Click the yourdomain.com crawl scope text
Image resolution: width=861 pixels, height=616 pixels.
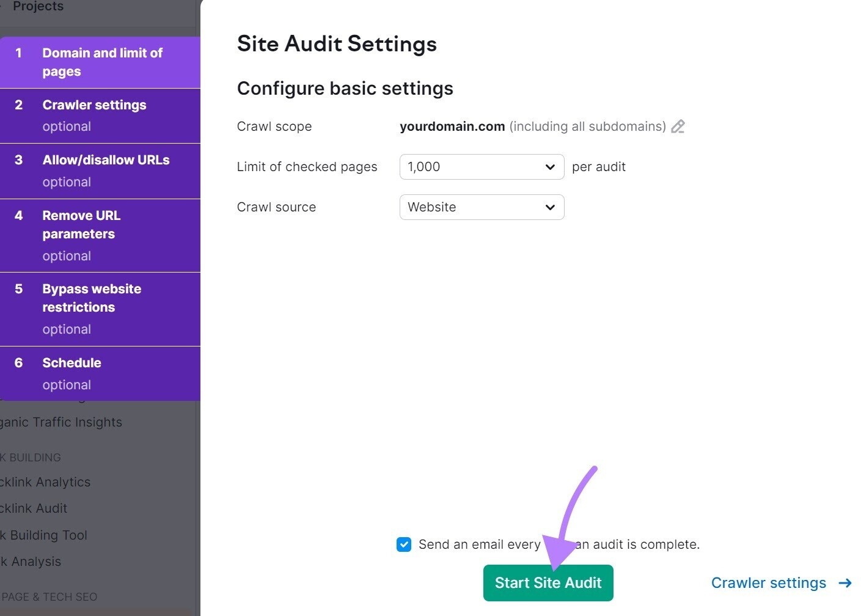click(452, 127)
